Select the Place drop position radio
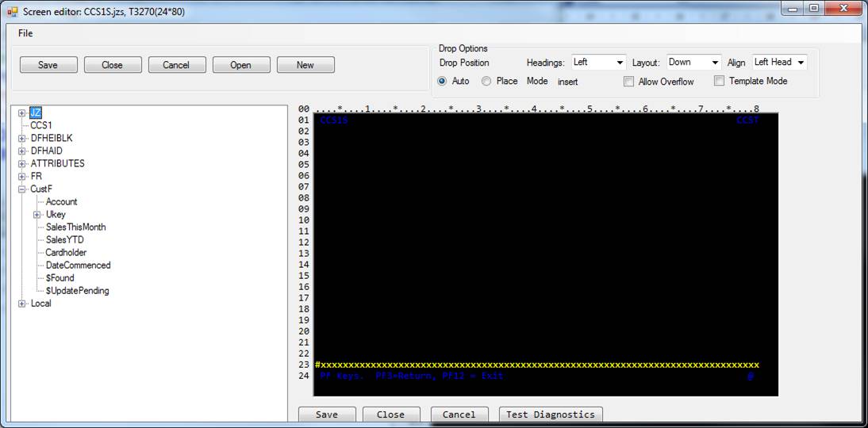868x428 pixels. (486, 81)
